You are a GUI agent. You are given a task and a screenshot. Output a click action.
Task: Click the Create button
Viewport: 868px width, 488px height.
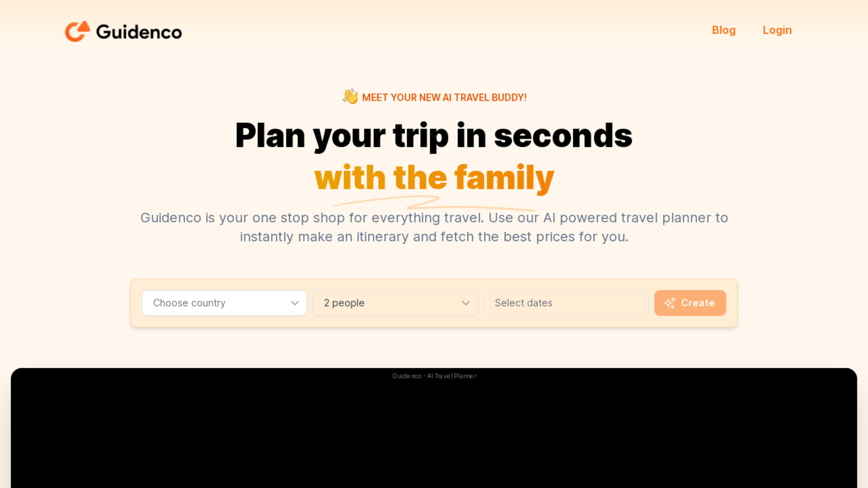point(690,303)
